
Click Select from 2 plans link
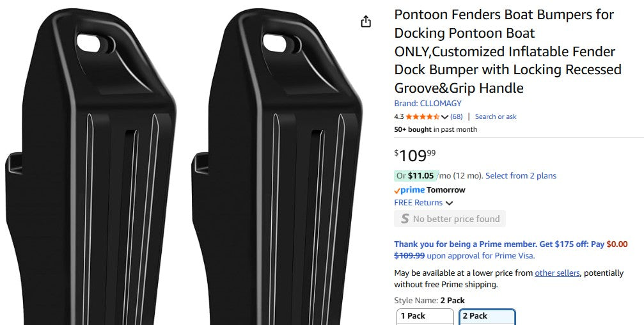click(x=521, y=175)
